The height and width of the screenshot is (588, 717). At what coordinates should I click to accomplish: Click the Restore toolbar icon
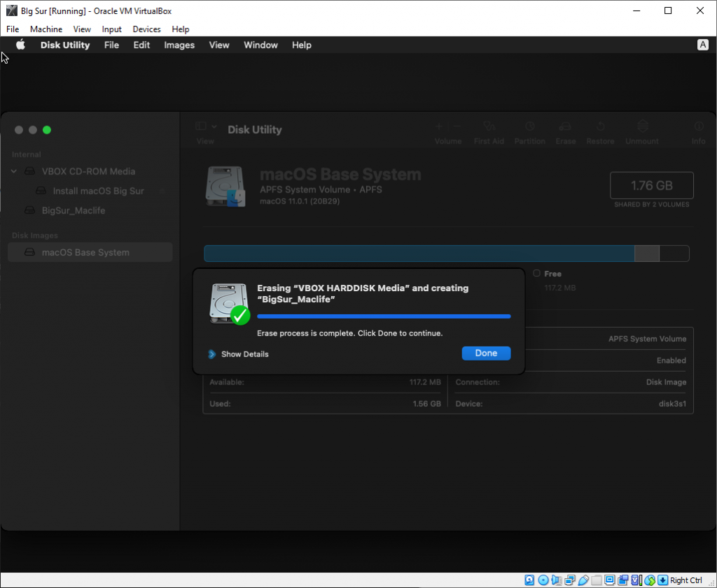[x=600, y=127]
